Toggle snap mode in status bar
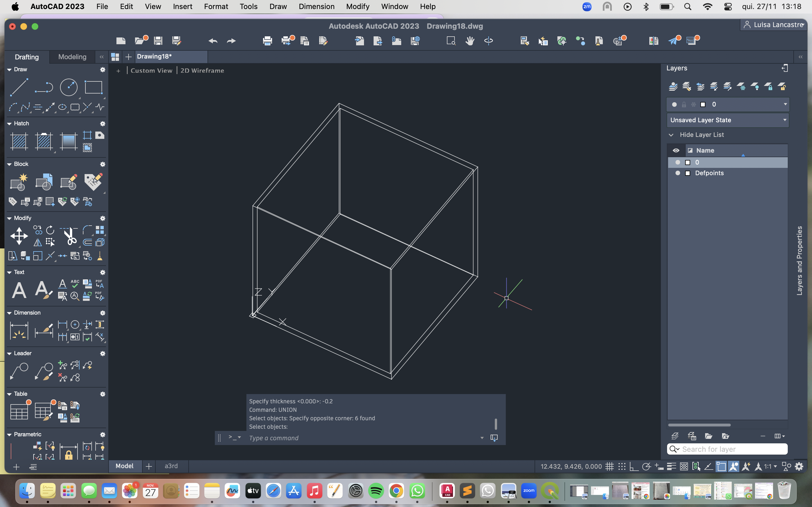Viewport: 812px width, 507px height. [x=622, y=466]
